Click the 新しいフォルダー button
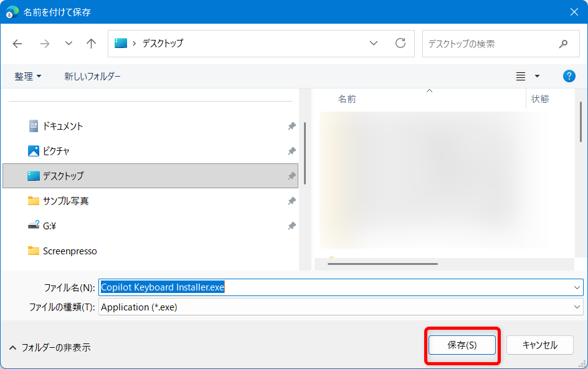The image size is (588, 369). pos(92,77)
